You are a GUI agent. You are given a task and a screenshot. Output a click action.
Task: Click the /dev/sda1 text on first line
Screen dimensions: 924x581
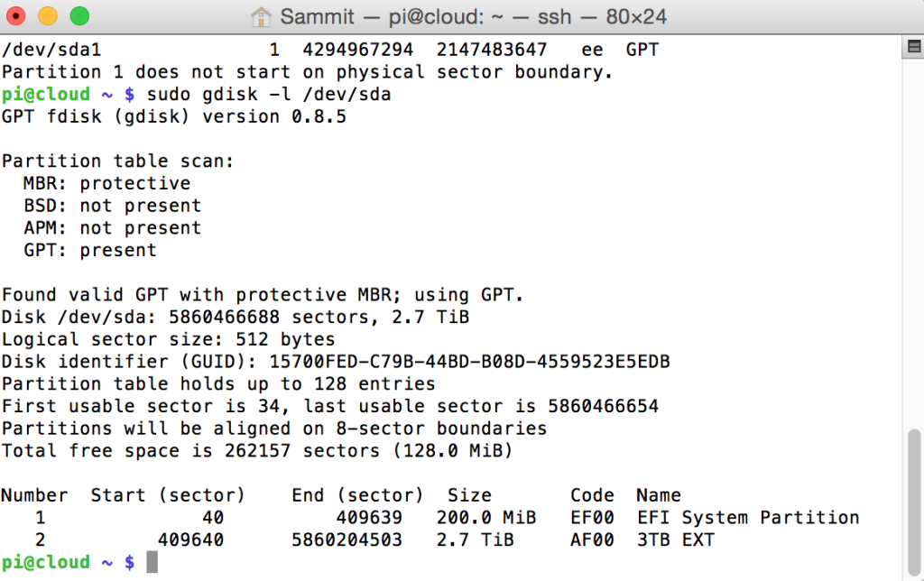coord(51,50)
